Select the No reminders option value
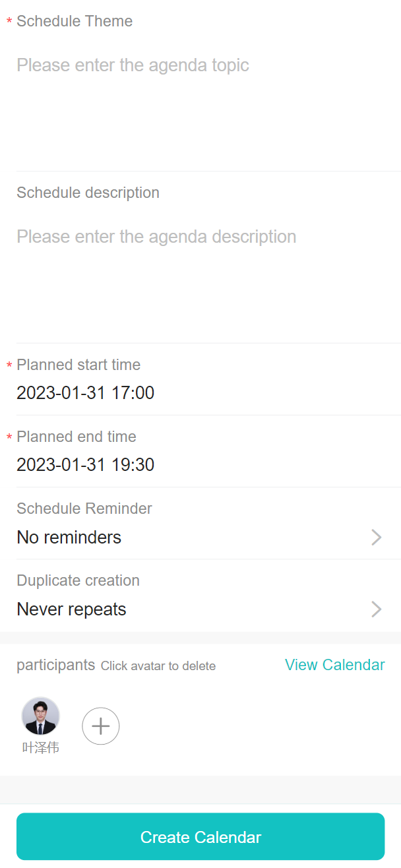This screenshot has height=868, width=401. [69, 538]
